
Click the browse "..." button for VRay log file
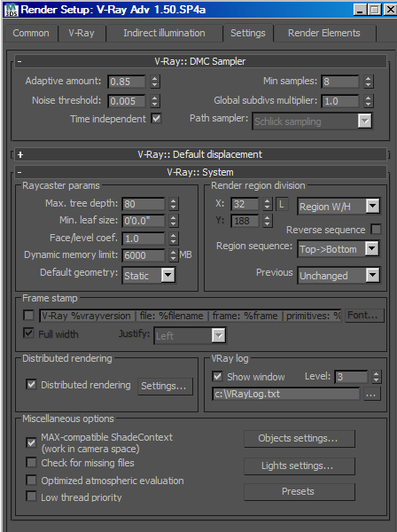371,395
